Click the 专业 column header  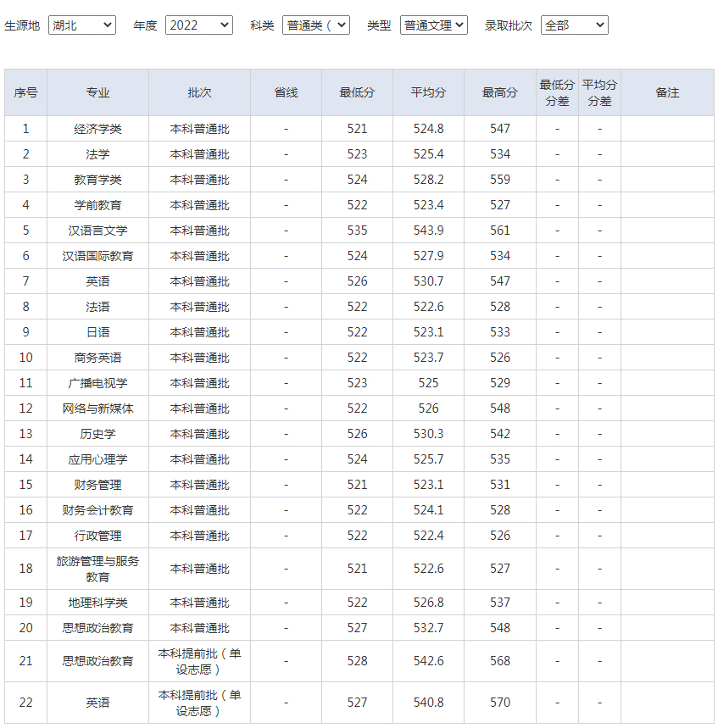[x=97, y=92]
